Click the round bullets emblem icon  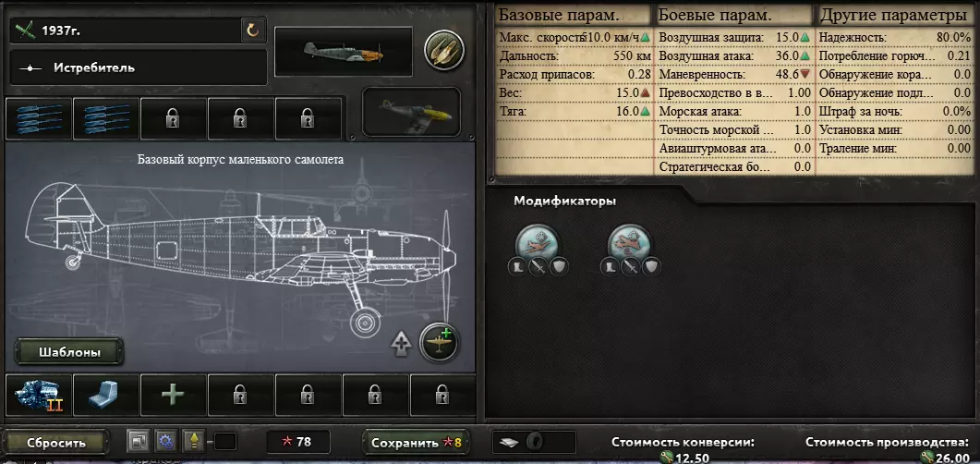[x=443, y=50]
